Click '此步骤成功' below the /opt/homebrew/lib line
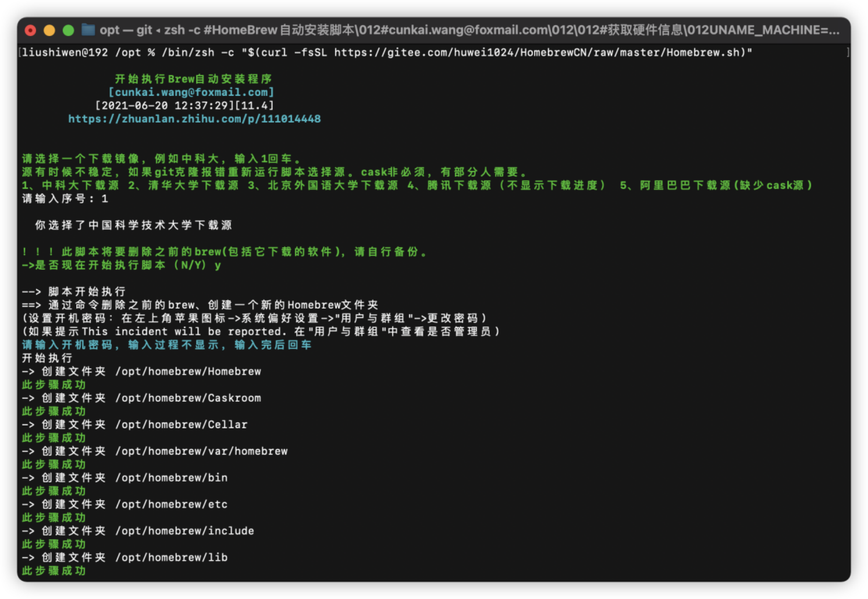 point(54,571)
